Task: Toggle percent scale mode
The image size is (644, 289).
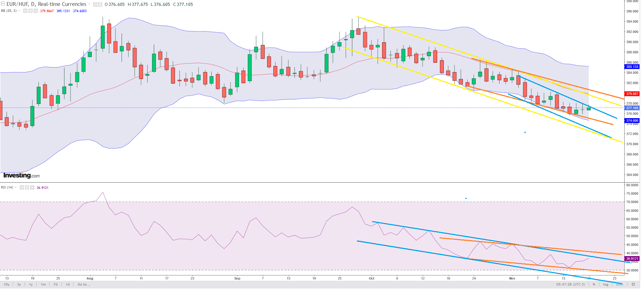Action: click(x=594, y=284)
